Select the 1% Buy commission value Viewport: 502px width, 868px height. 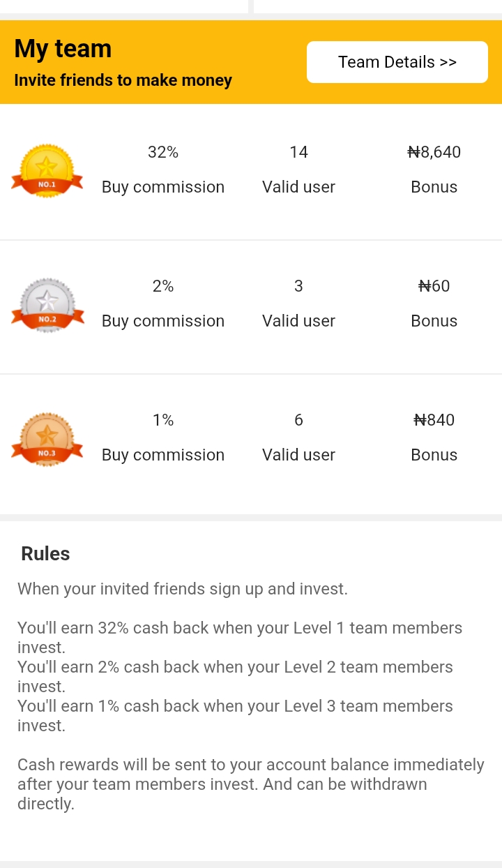pos(163,420)
